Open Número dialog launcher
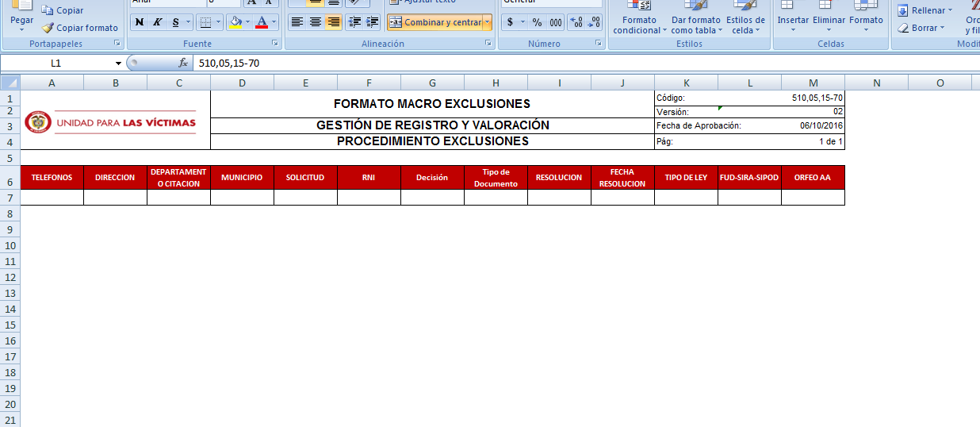980x427 pixels. coord(599,44)
